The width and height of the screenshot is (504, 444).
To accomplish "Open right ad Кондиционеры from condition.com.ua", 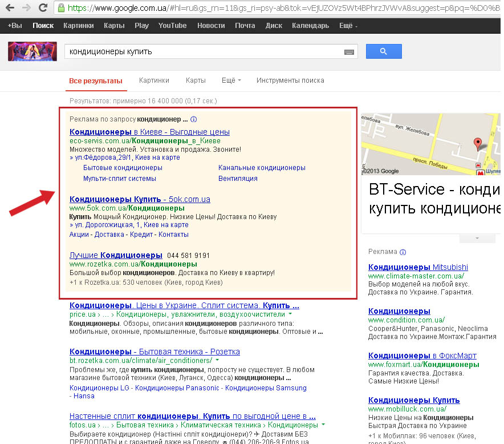I will [x=399, y=311].
